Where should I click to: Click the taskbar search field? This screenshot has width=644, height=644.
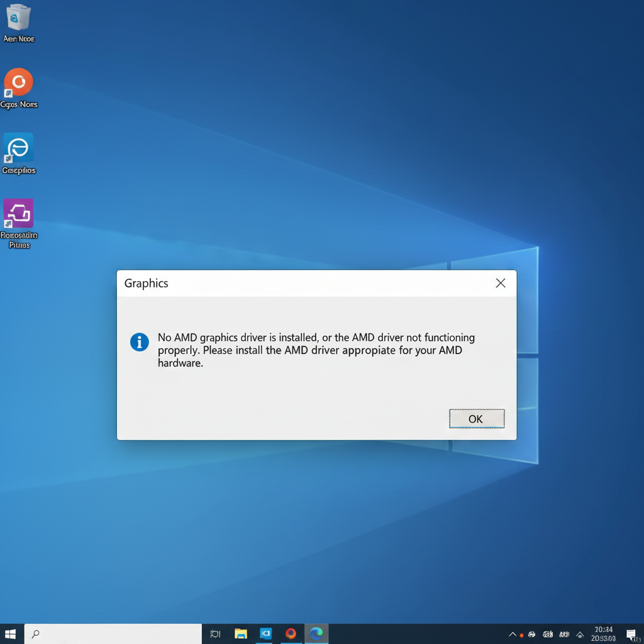pyautogui.click(x=113, y=634)
